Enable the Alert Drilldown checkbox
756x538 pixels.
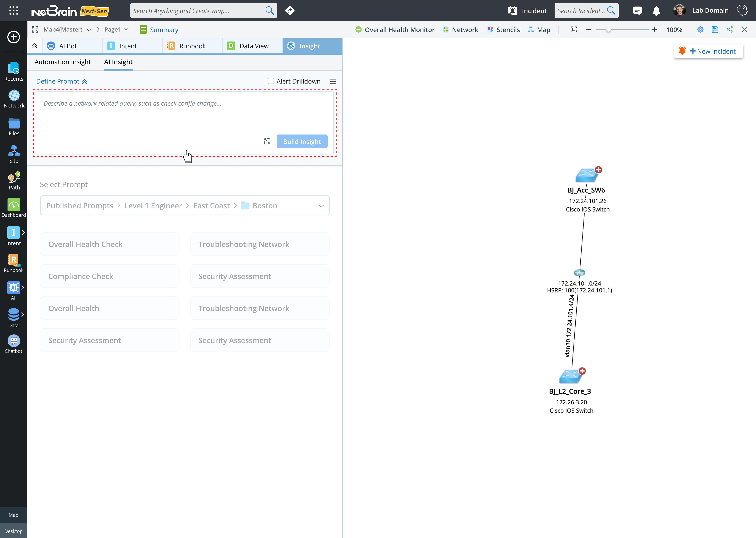pos(271,81)
